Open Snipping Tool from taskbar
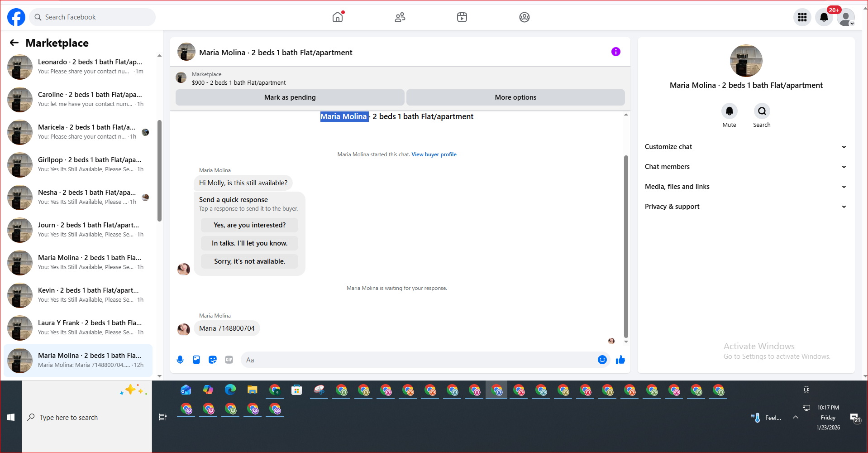This screenshot has height=453, width=868. click(319, 390)
